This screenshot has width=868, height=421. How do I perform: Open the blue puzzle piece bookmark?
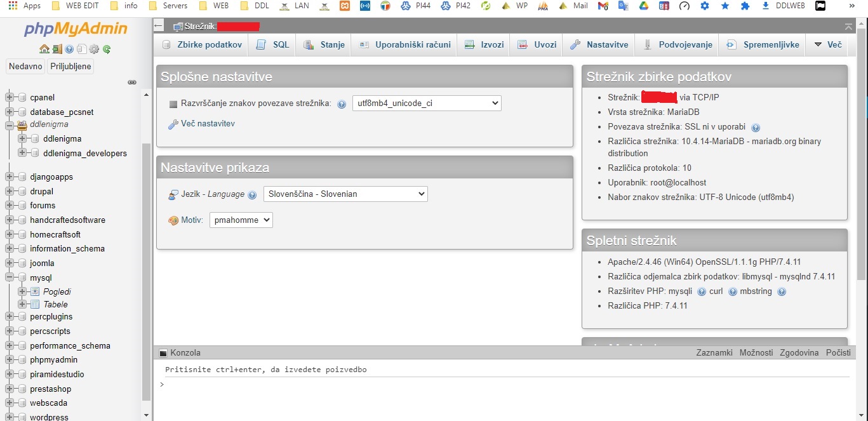pos(745,6)
